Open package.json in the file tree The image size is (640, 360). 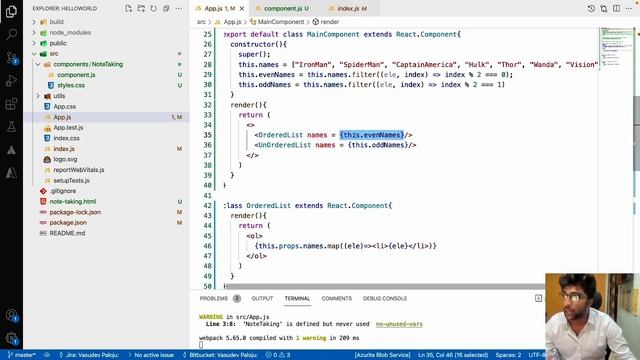[68, 223]
